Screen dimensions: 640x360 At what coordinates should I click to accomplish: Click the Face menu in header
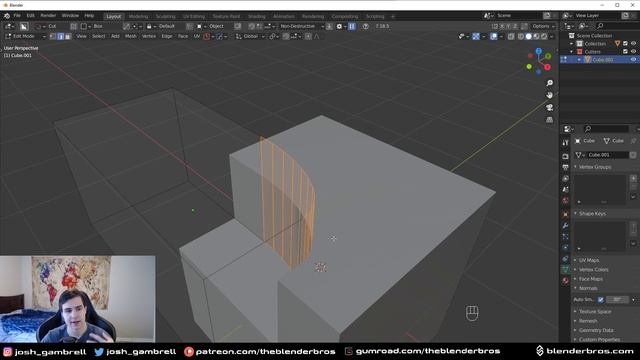tap(182, 36)
